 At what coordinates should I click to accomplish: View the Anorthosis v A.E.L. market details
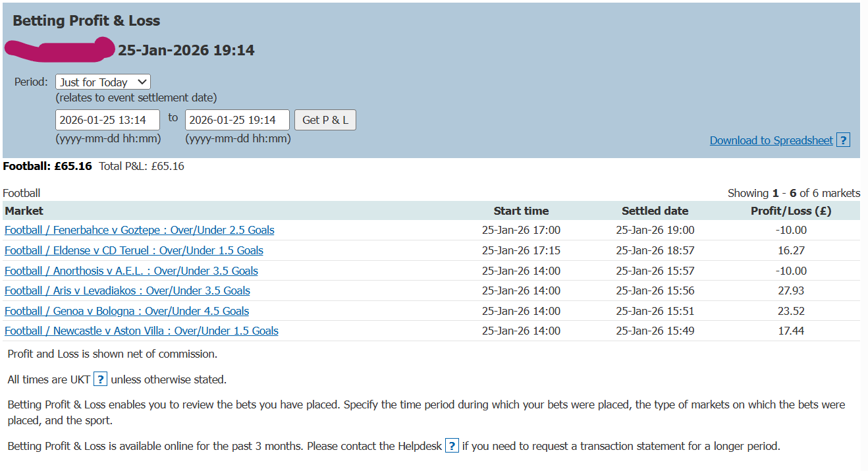tap(131, 271)
